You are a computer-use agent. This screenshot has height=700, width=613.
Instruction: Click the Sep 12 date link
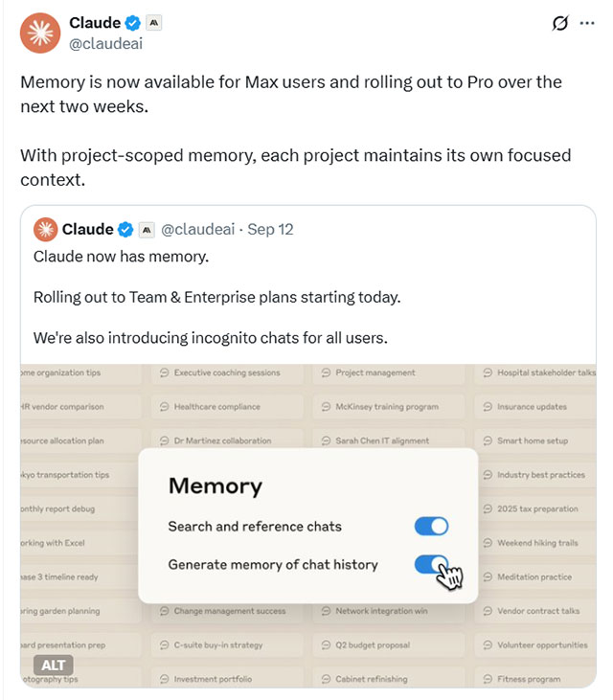pyautogui.click(x=270, y=230)
